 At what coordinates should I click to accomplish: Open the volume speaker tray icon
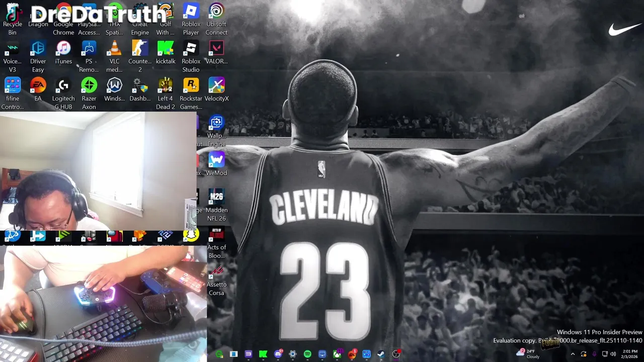[613, 354]
